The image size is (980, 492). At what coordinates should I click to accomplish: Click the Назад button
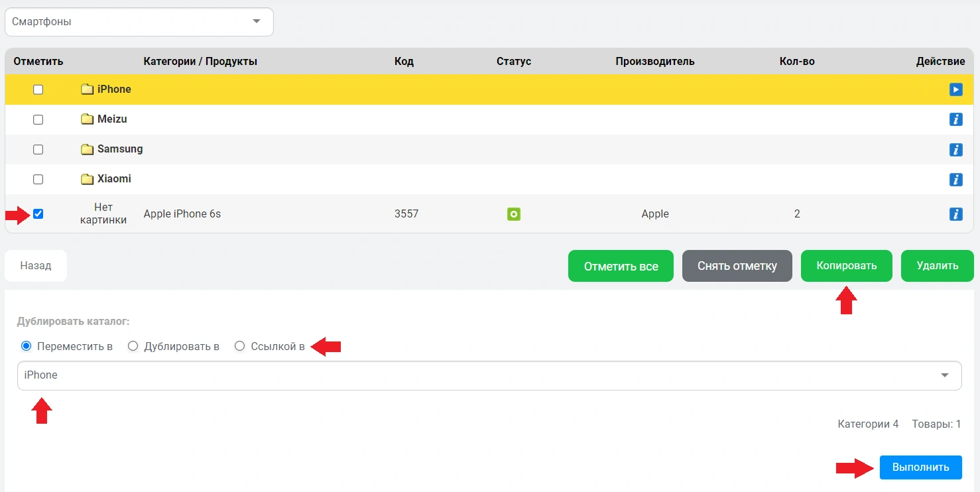pyautogui.click(x=36, y=266)
